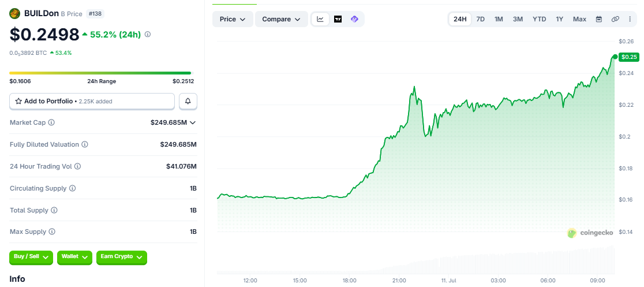Click the star icon in Add to Portfolio
The image size is (644, 287).
point(18,101)
